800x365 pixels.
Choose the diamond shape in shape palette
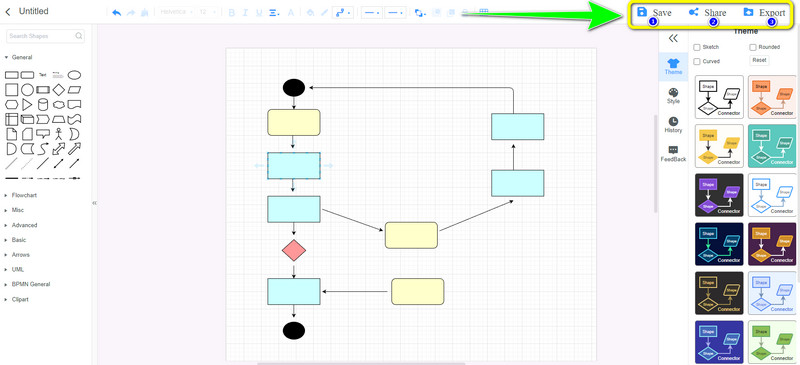[x=59, y=90]
